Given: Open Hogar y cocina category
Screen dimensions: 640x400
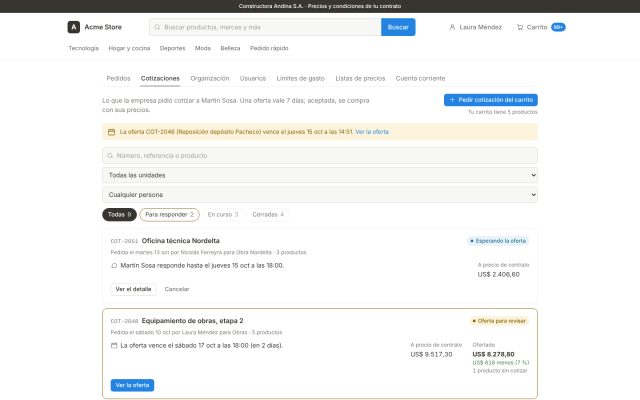Looking at the screenshot, I should tap(129, 48).
